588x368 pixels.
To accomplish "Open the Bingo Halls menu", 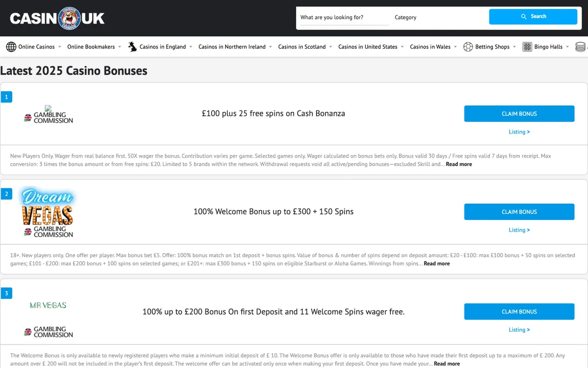I will click(x=548, y=47).
